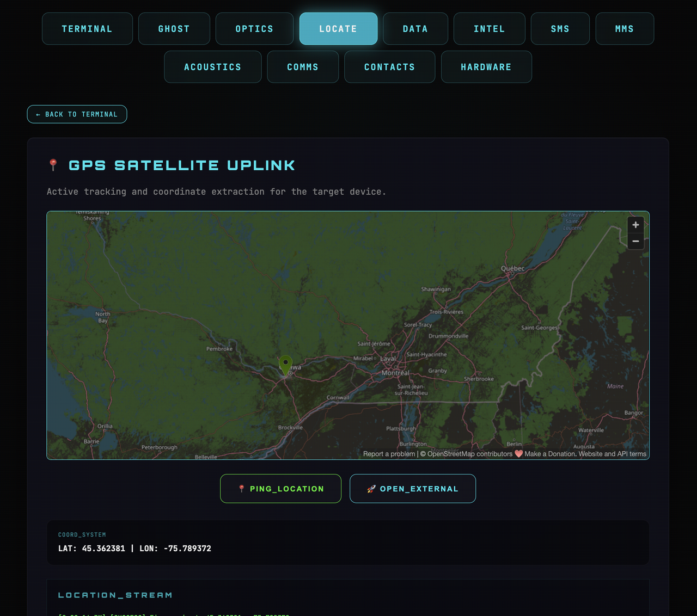Click the Brockville label on map
This screenshot has width=697, height=616.
pyautogui.click(x=290, y=427)
